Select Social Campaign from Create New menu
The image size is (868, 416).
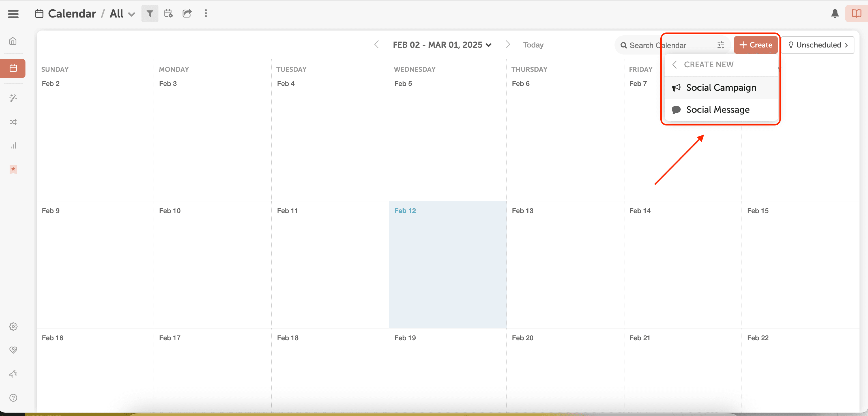click(721, 88)
